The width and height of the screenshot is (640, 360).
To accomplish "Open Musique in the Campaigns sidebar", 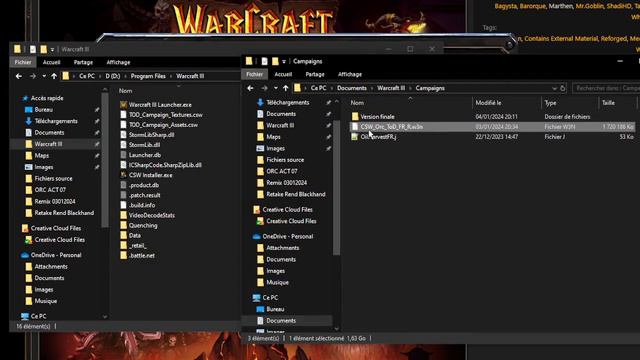I will (x=277, y=282).
